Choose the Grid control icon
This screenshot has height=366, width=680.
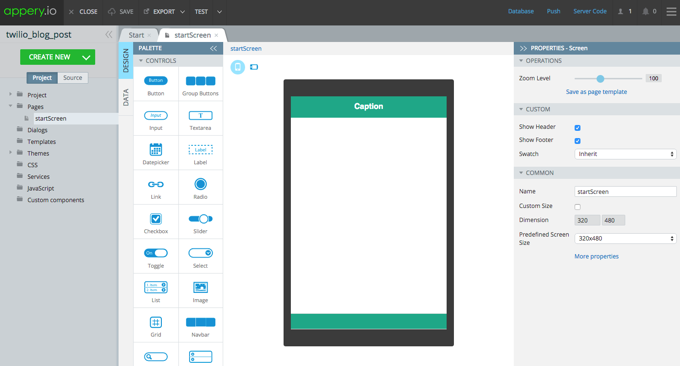pos(156,322)
